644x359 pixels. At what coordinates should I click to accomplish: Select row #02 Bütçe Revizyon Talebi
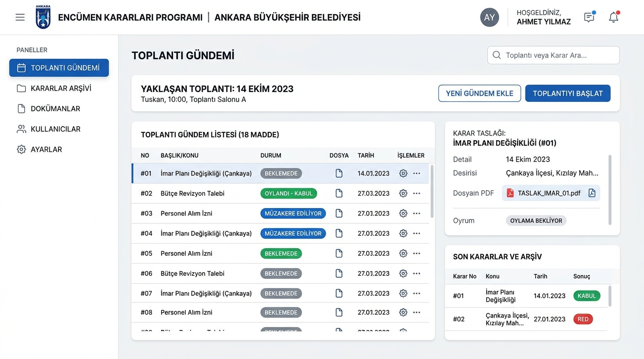(280, 194)
